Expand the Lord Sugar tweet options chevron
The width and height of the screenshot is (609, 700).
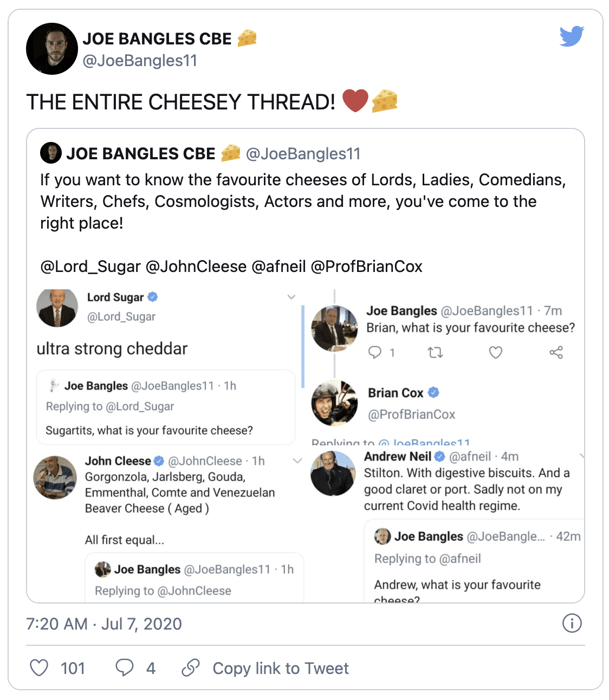[x=291, y=297]
